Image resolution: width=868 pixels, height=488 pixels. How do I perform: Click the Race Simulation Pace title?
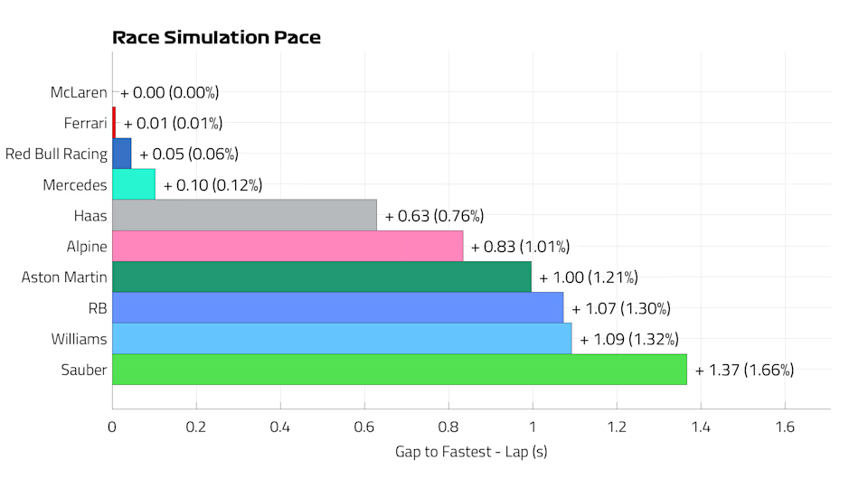[x=216, y=38]
